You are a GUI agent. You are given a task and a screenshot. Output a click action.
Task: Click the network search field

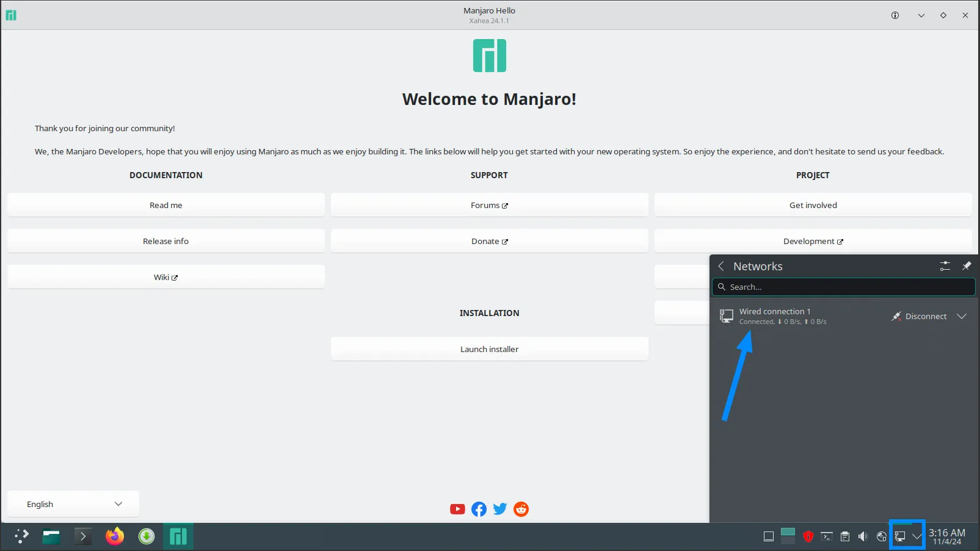[843, 287]
